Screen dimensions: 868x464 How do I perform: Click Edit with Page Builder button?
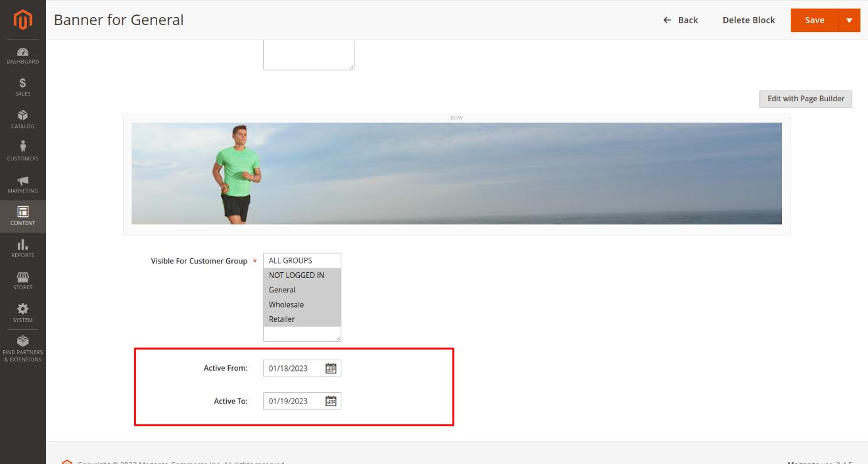(805, 99)
